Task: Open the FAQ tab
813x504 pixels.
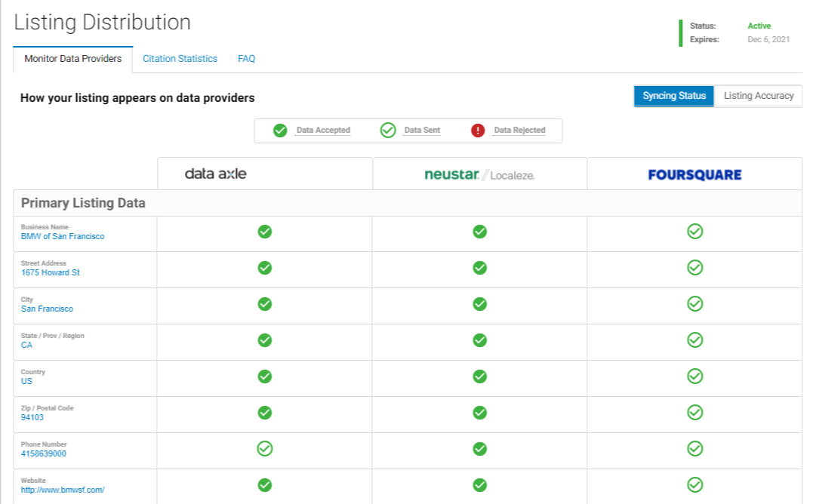Action: tap(246, 59)
